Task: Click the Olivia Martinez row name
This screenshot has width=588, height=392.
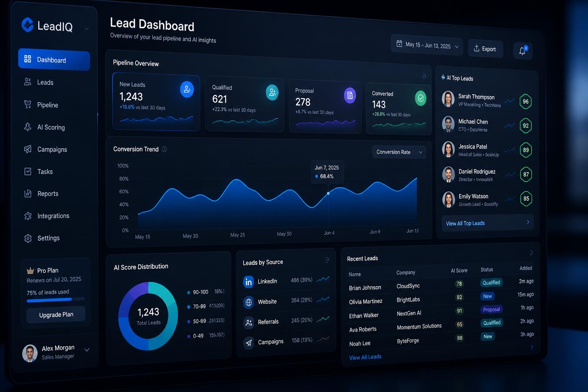Action: (366, 302)
